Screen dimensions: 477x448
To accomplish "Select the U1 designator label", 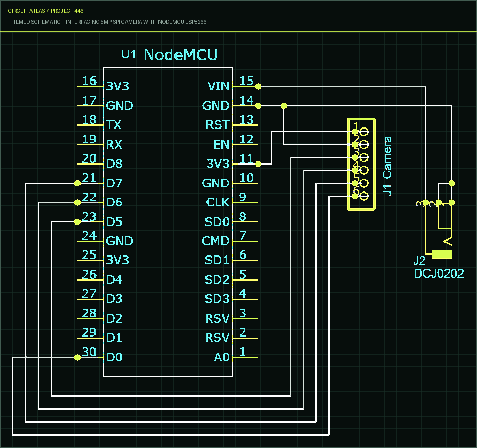I will (129, 54).
